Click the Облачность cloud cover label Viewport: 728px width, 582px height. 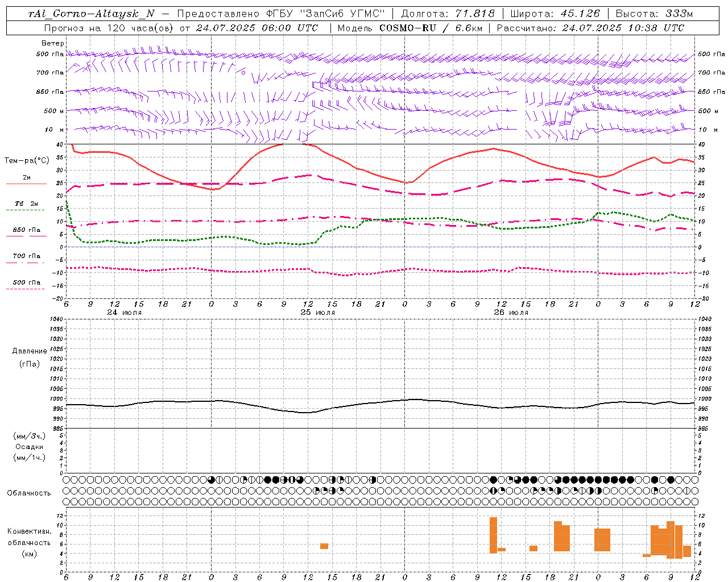(x=29, y=493)
